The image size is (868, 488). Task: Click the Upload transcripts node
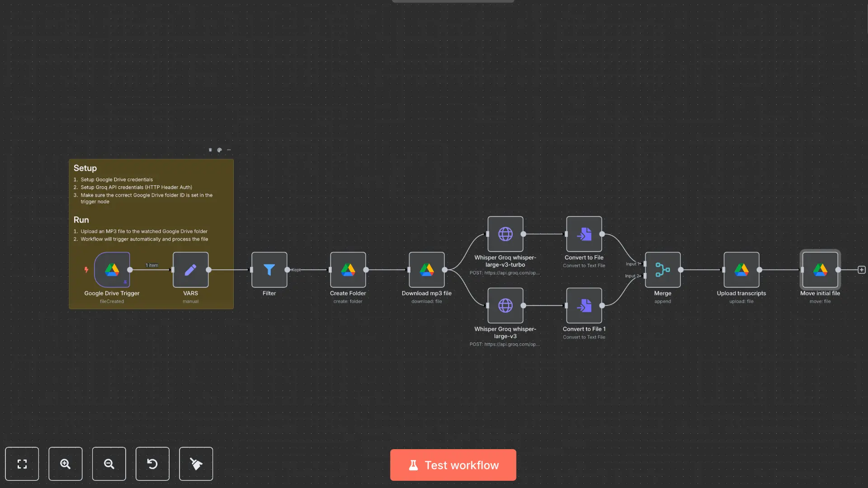(741, 270)
